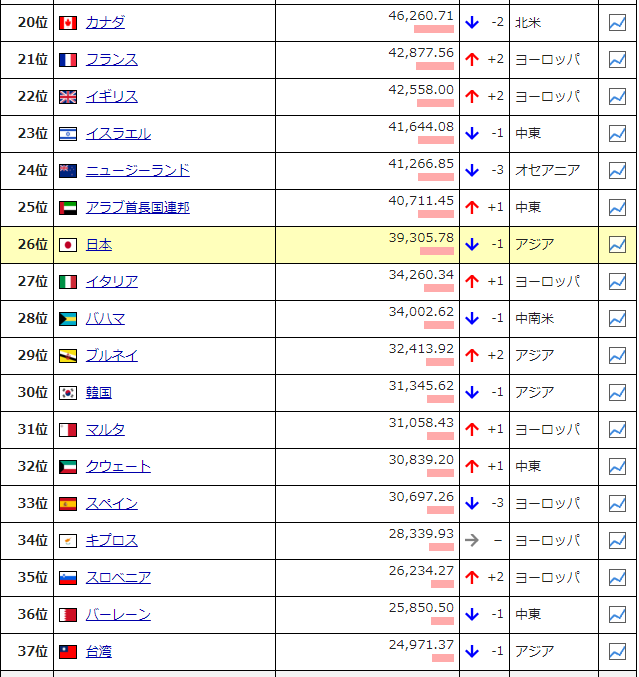Open the 台湾 link
This screenshot has height=677, width=639.
click(x=99, y=652)
